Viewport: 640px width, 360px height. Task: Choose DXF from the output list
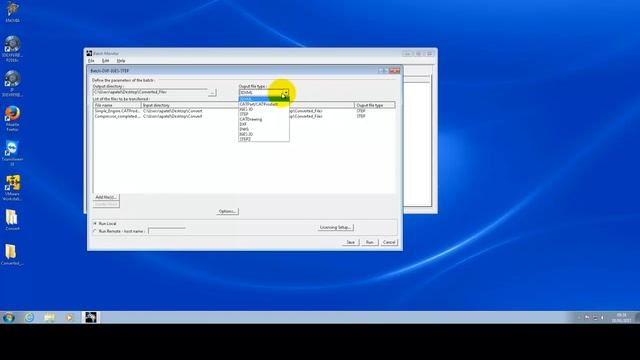coord(264,124)
